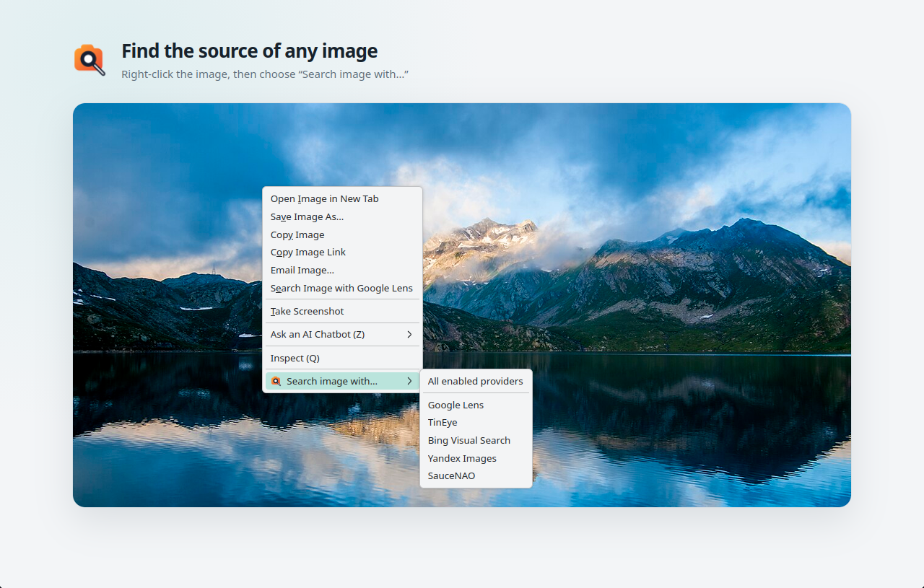Select Copy Image Link
This screenshot has width=924, height=588.
[x=342, y=252]
